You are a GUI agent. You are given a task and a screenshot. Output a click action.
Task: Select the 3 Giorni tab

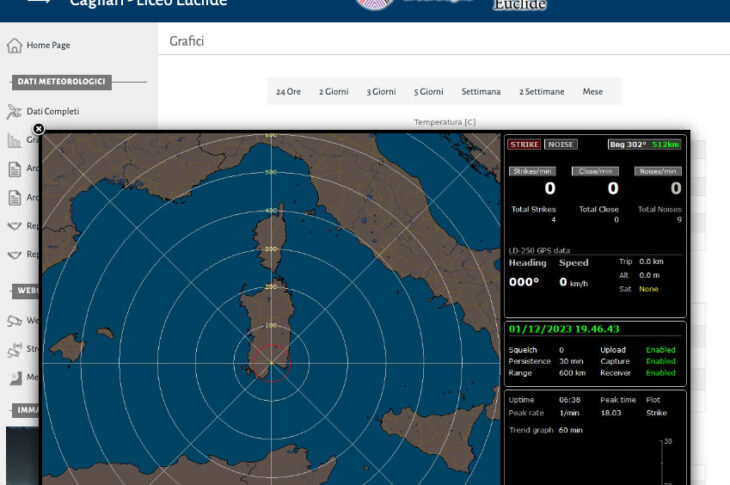(x=381, y=92)
